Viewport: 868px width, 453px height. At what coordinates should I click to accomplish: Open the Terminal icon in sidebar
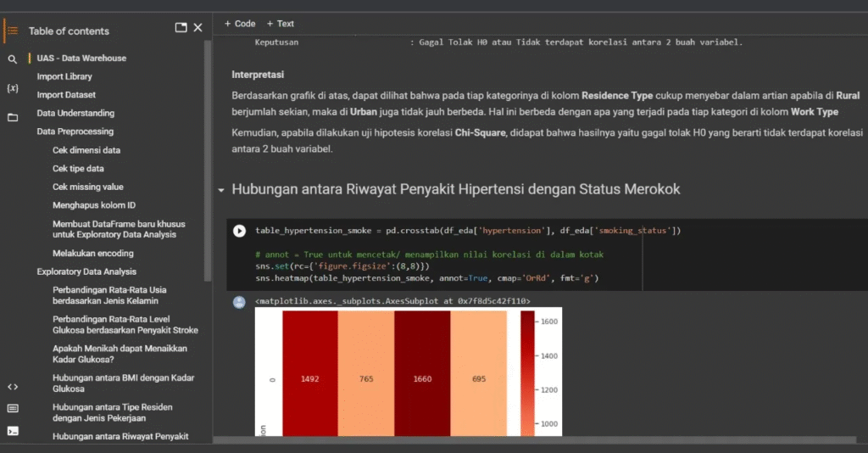(x=12, y=430)
